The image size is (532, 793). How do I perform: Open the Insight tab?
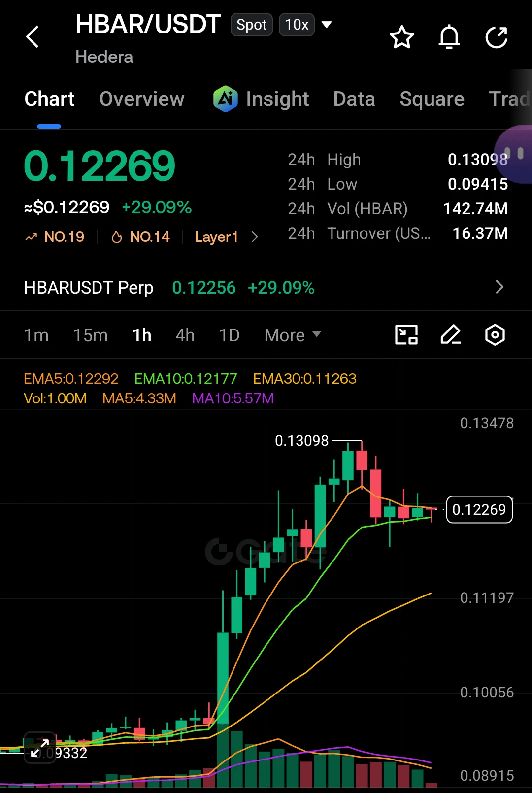pyautogui.click(x=277, y=99)
